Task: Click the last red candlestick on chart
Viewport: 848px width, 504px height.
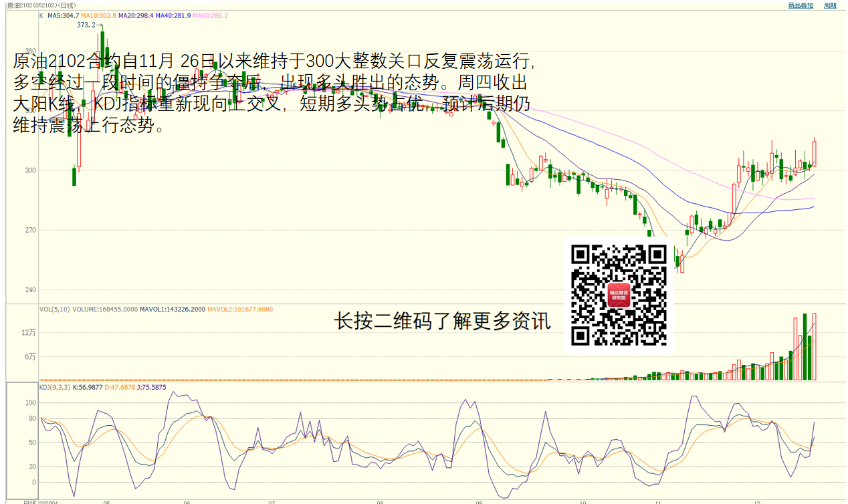Action: 814,153
